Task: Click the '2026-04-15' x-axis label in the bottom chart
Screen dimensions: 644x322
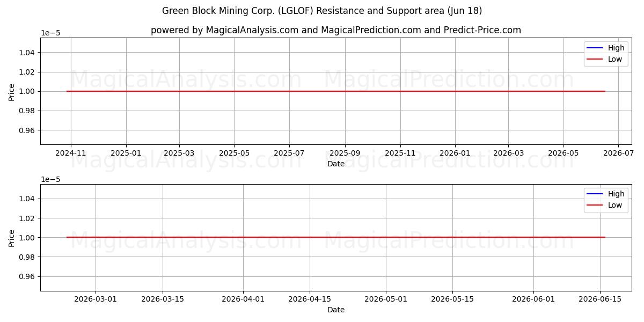Action: 310,299
